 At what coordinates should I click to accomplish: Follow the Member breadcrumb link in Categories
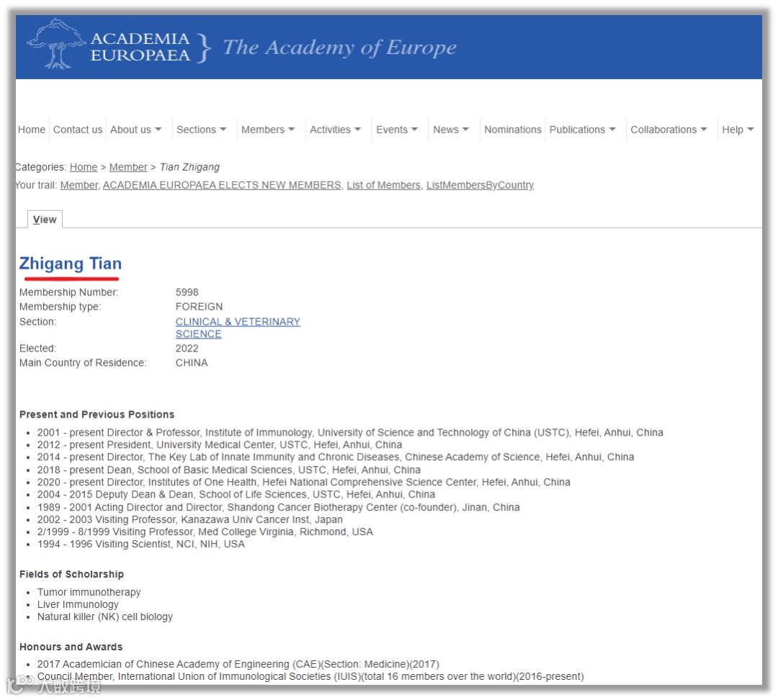pos(128,167)
